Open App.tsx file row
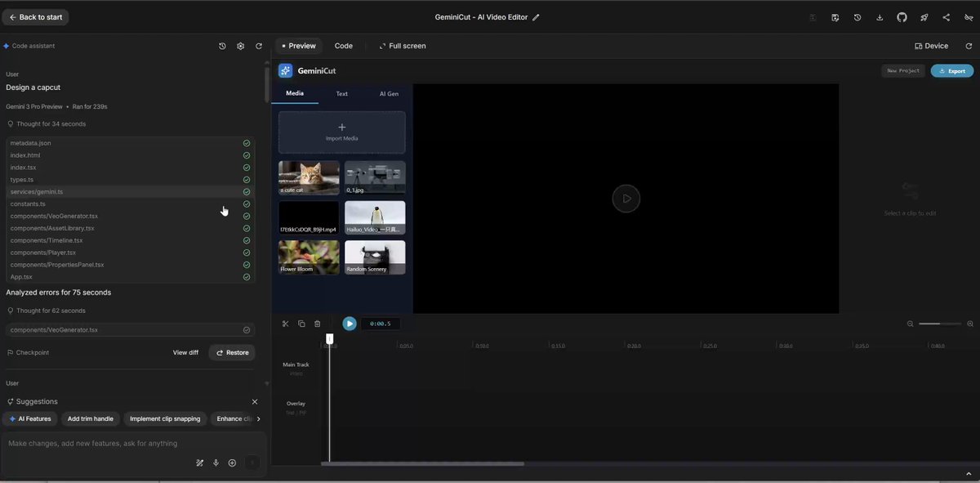980x483 pixels. tap(131, 277)
